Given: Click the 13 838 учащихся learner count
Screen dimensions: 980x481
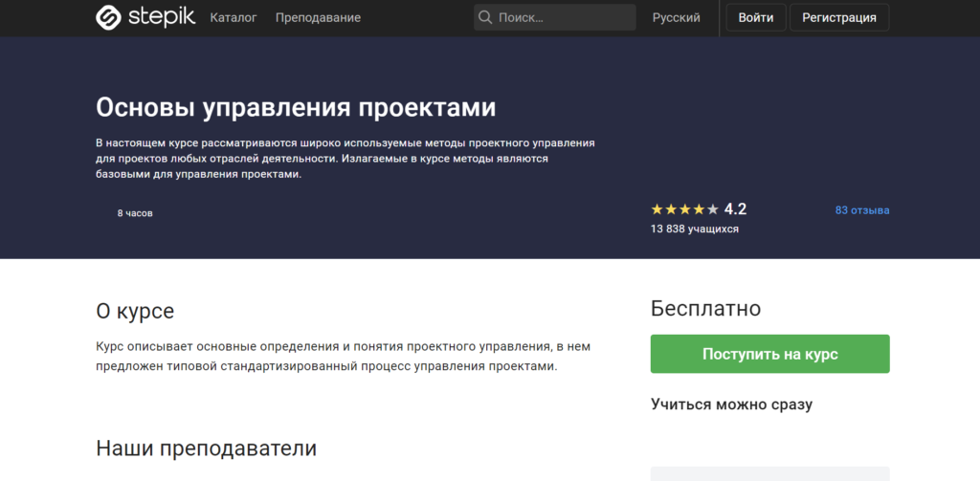Looking at the screenshot, I should [694, 230].
